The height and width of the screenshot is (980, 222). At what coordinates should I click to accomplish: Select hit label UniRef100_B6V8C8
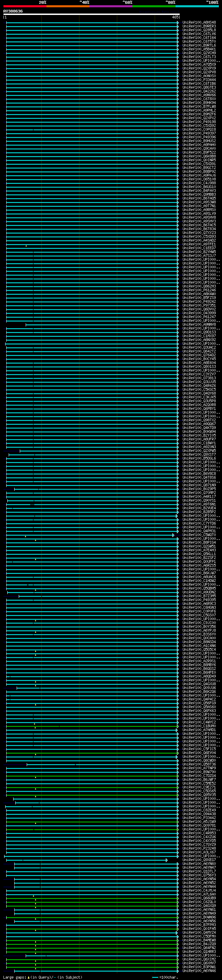199,473
